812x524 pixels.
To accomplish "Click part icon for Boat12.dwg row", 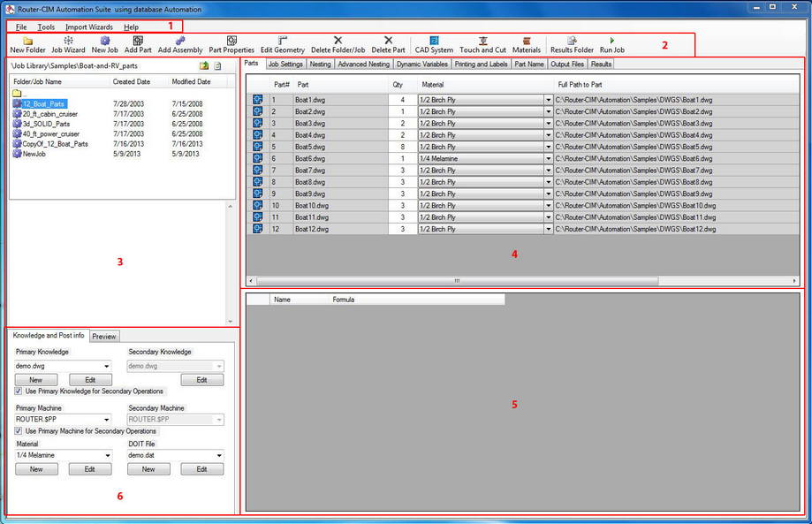I will click(x=257, y=229).
